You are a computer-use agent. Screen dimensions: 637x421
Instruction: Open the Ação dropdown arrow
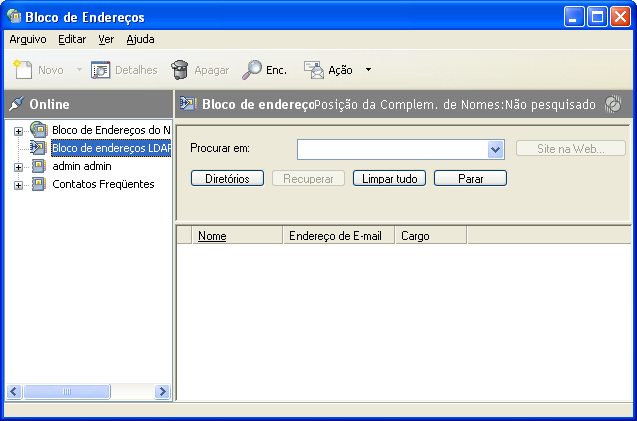coord(368,69)
